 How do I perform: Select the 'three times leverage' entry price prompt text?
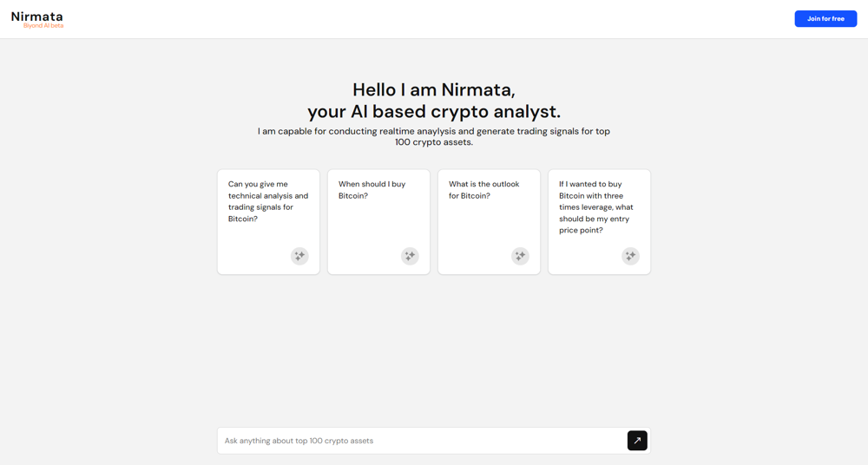pyautogui.click(x=595, y=207)
